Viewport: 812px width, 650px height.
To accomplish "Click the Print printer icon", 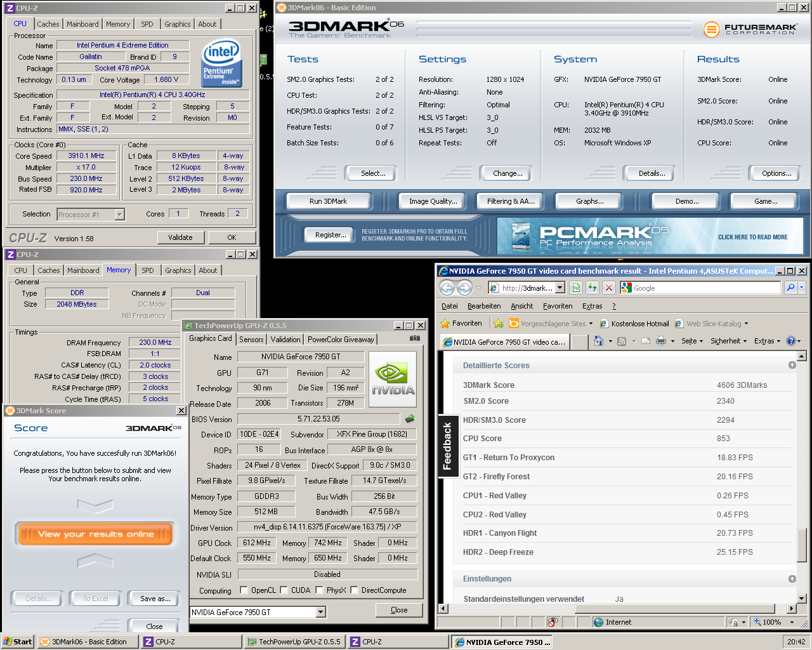I will pyautogui.click(x=661, y=341).
